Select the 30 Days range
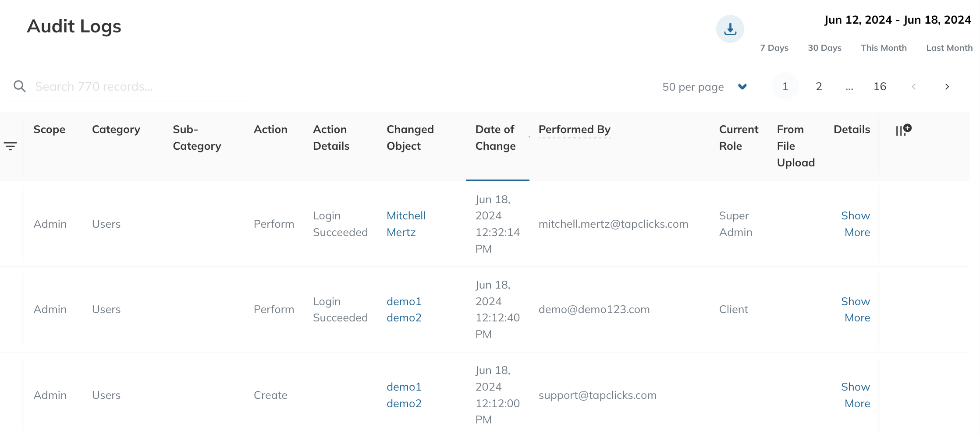The image size is (980, 437). tap(824, 48)
